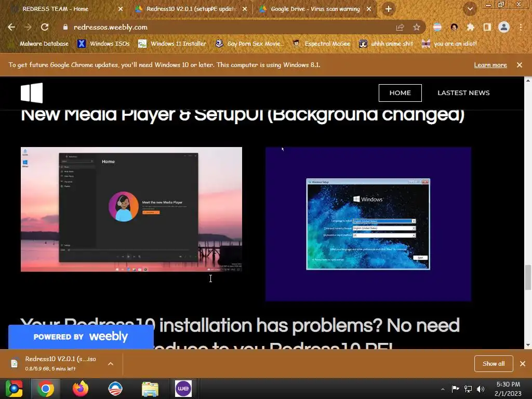
Task: Click the network tray icon
Action: pyautogui.click(x=468, y=389)
